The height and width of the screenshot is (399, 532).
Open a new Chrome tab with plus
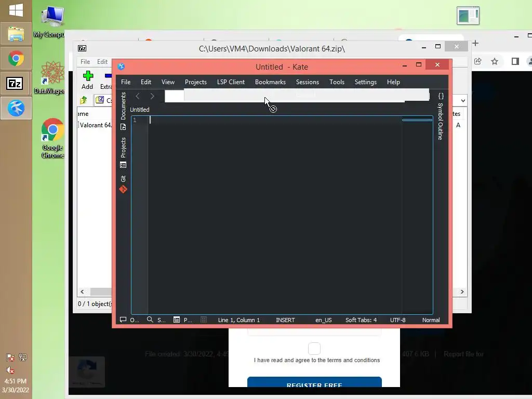[475, 43]
